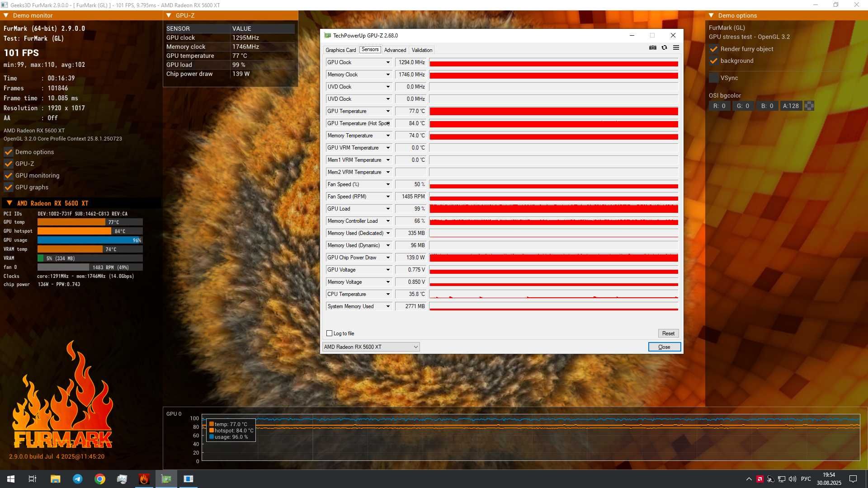
Task: Open the GPU Voltage sensor dropdown
Action: 388,270
